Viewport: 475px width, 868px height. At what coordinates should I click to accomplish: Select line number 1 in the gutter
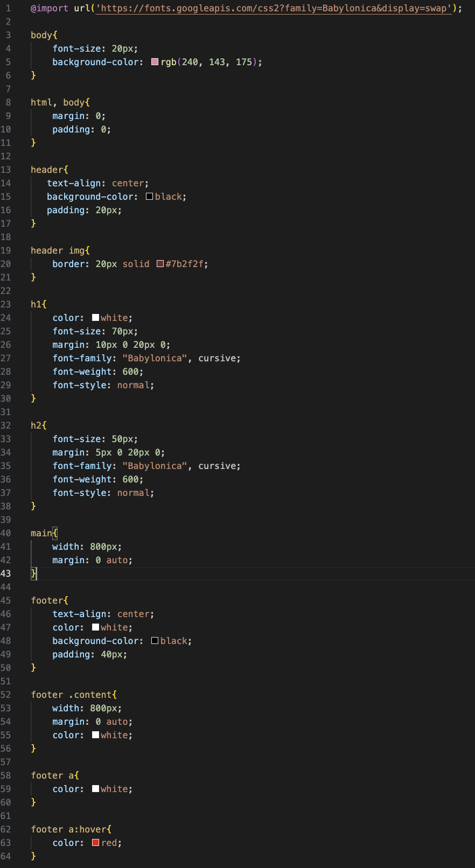[8, 8]
